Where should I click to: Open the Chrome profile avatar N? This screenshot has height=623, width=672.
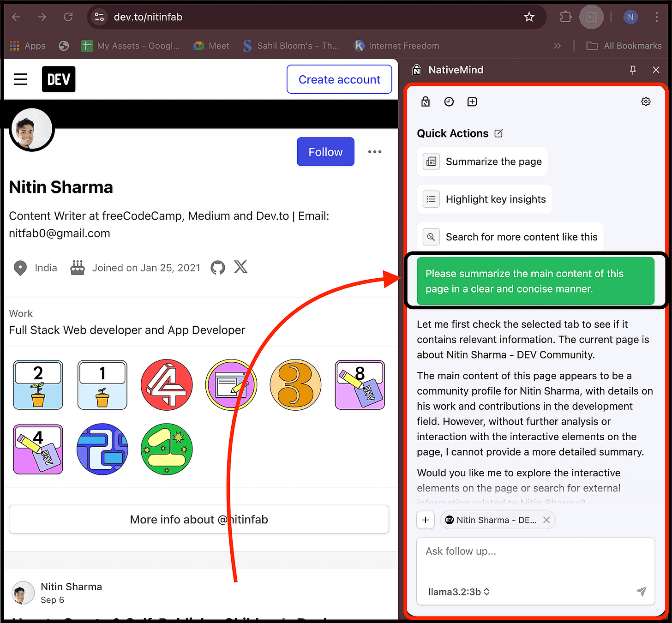pos(630,17)
